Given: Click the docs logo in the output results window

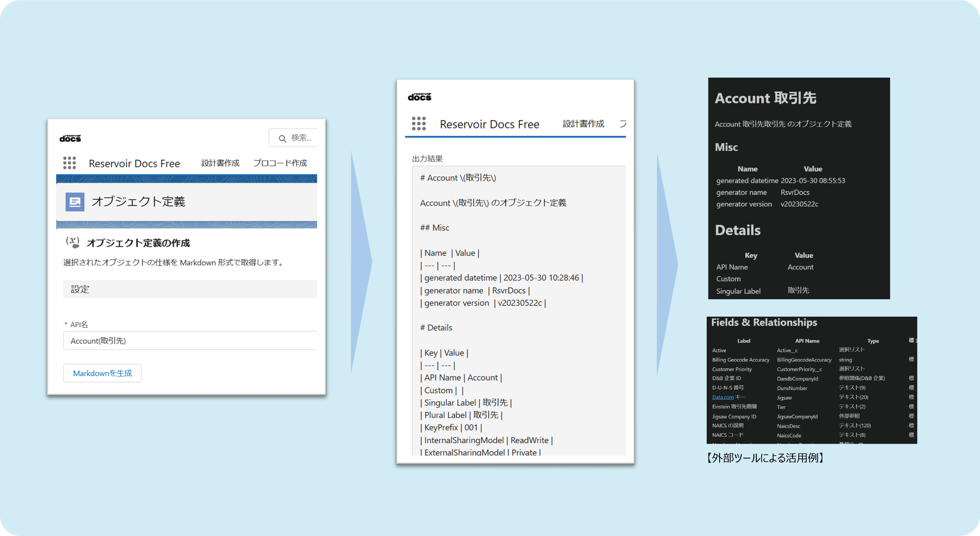Looking at the screenshot, I should pos(419,97).
